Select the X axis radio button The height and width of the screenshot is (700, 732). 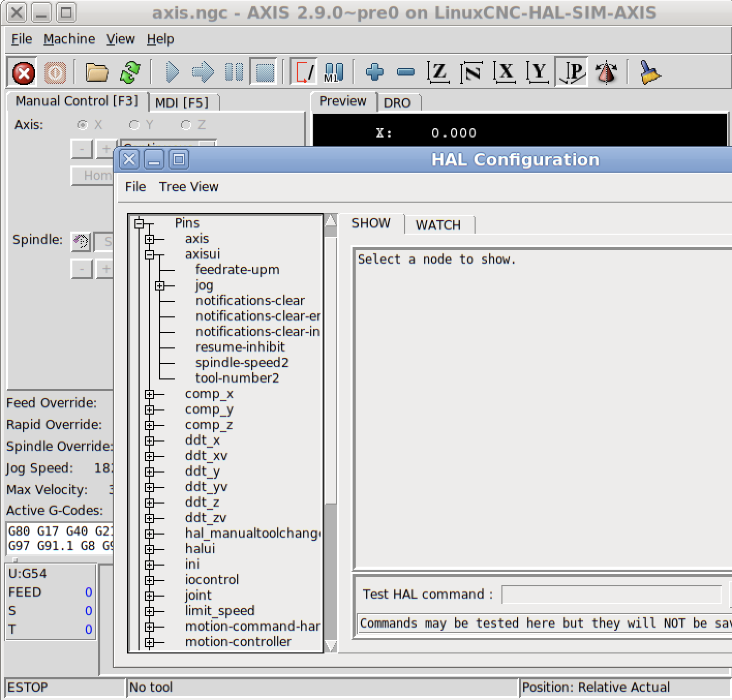coord(82,125)
